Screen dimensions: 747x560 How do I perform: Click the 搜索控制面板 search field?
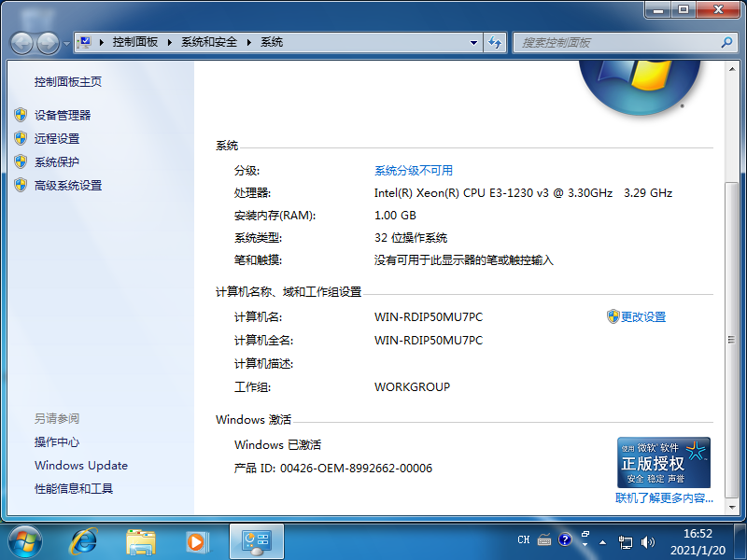click(616, 42)
